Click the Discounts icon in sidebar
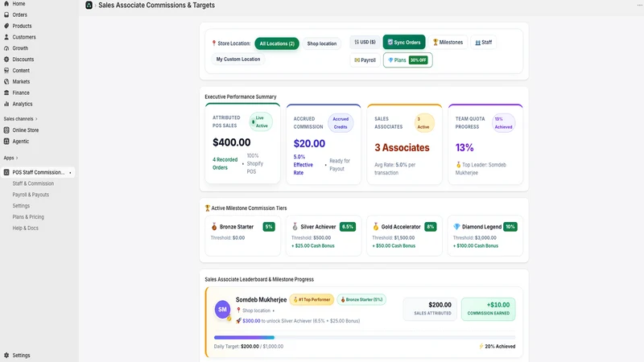This screenshot has width=644, height=362. 6,59
